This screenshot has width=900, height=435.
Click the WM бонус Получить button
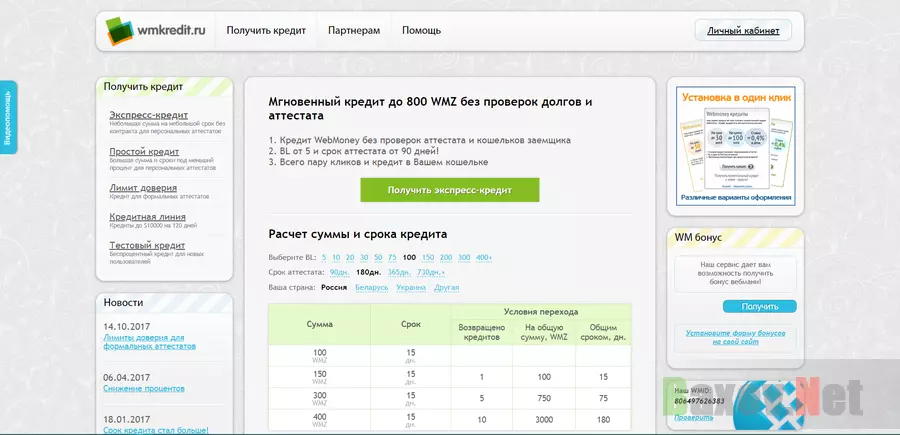click(759, 306)
